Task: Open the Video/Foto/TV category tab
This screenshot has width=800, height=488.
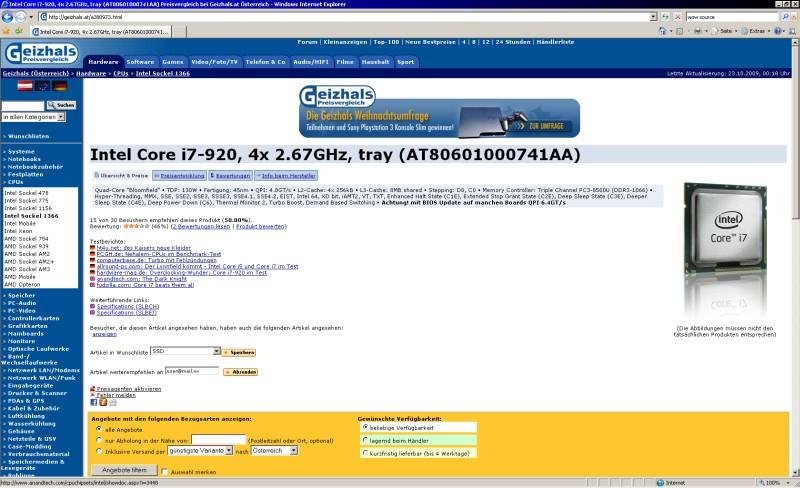Action: tap(214, 62)
